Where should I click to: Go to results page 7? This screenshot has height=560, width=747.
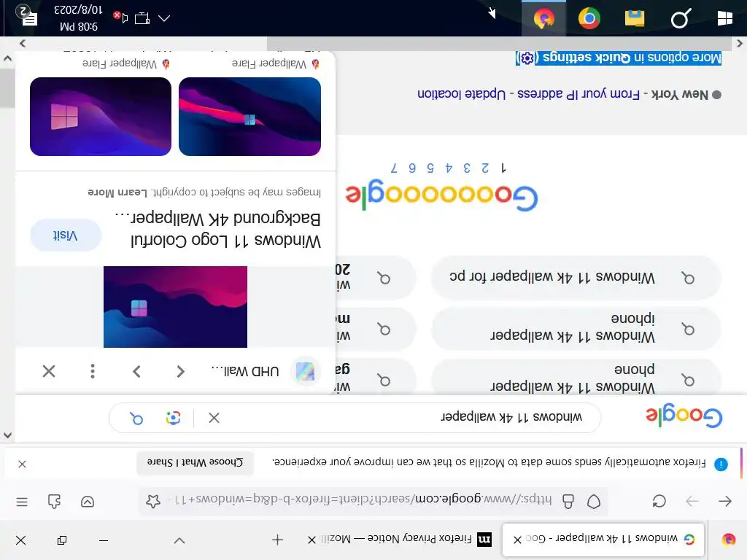pos(394,168)
